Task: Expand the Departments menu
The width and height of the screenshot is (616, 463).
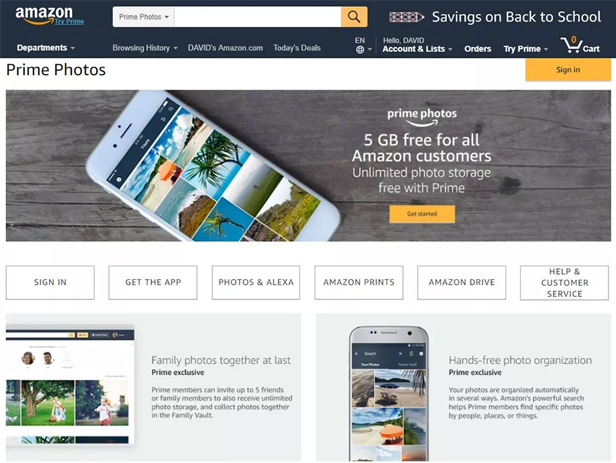Action: (x=46, y=48)
